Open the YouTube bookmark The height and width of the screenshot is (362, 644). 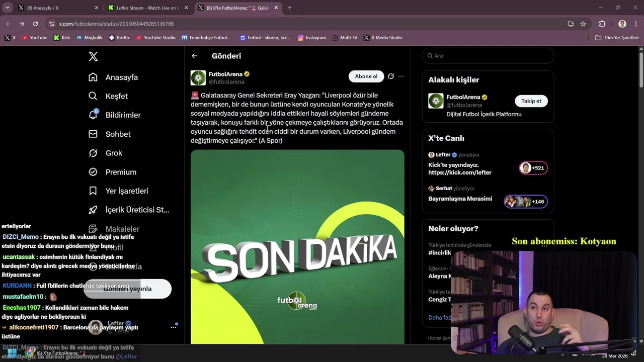click(x=35, y=38)
